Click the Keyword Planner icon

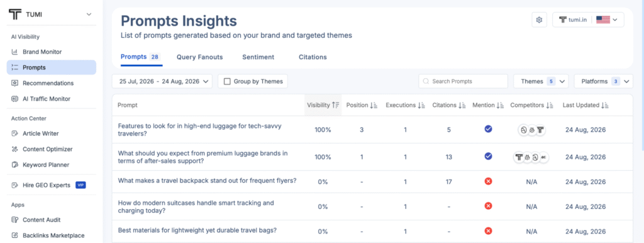click(14, 164)
